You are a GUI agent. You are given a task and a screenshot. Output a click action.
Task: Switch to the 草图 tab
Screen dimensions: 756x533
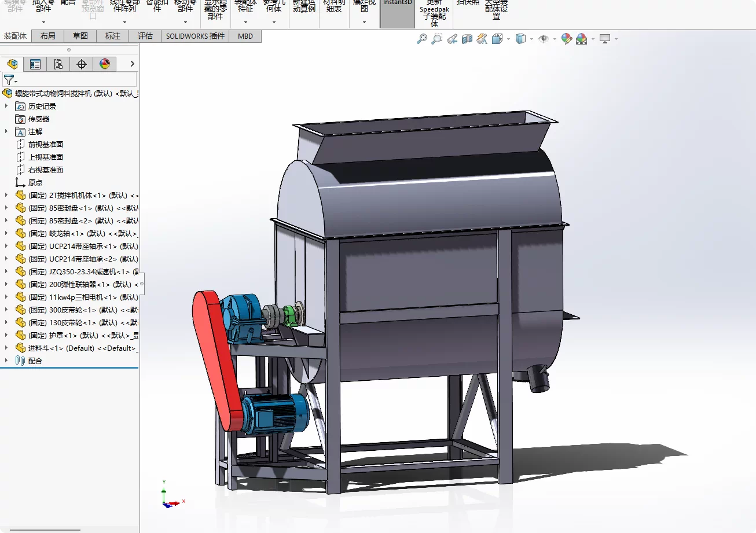(x=80, y=36)
